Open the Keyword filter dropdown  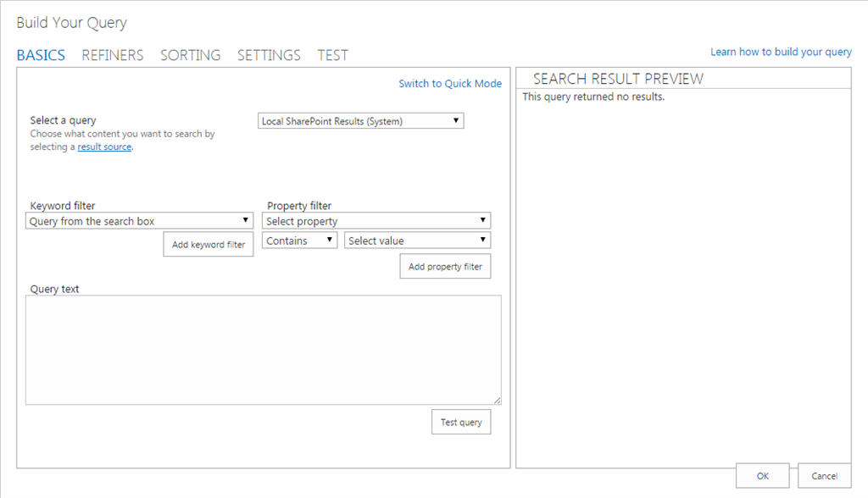click(x=139, y=221)
